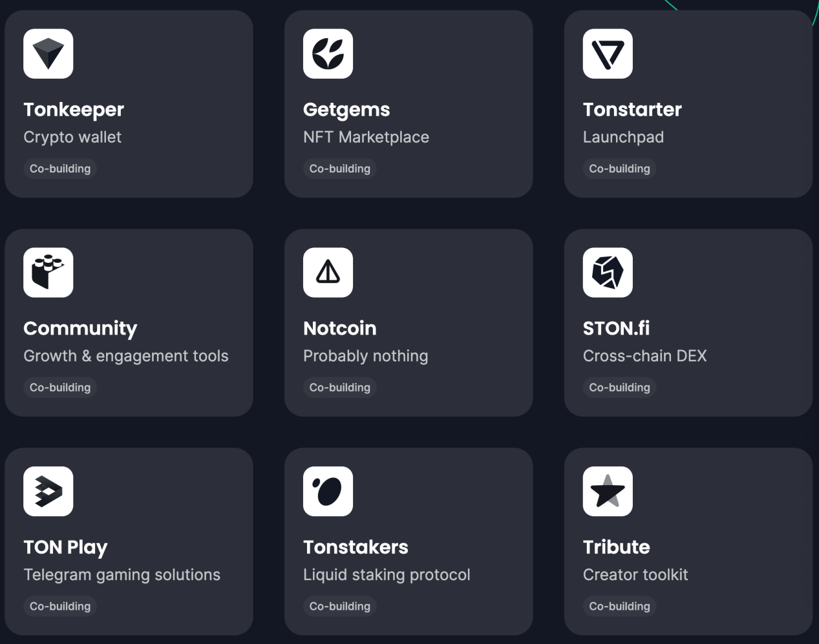Viewport: 819px width, 644px height.
Task: Click the Getgems logo icon
Action: 328,54
